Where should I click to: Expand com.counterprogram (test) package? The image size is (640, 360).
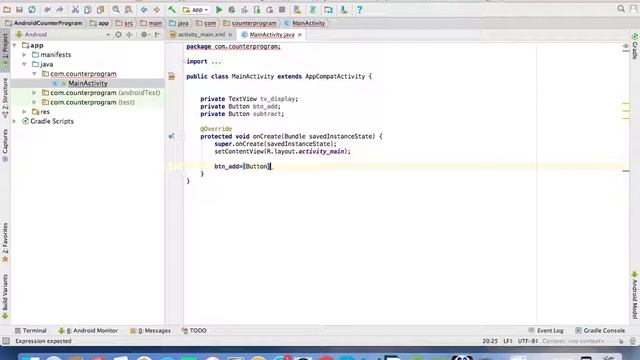(x=35, y=102)
